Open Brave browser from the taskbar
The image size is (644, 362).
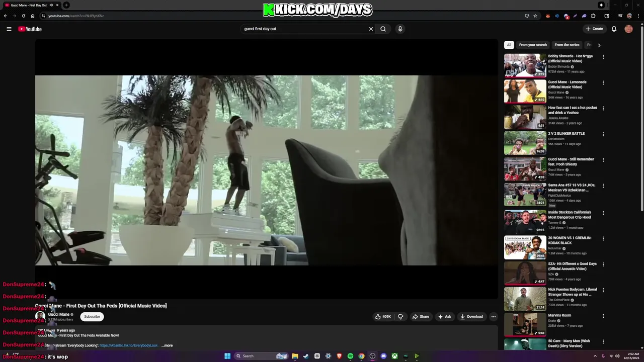pos(339,356)
